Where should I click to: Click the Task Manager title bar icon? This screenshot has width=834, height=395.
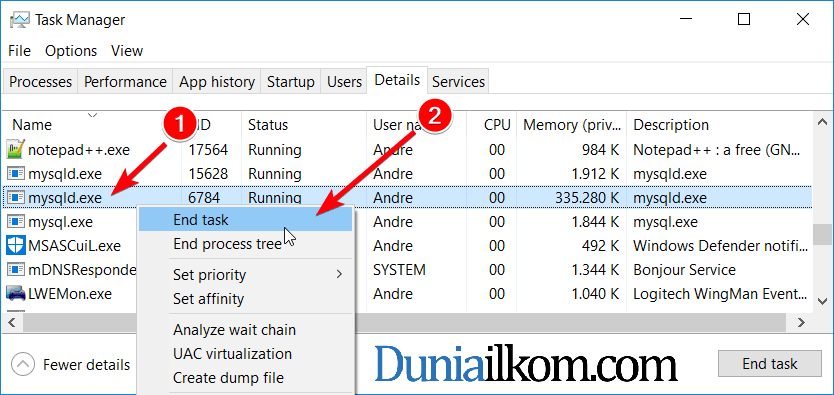click(x=21, y=20)
